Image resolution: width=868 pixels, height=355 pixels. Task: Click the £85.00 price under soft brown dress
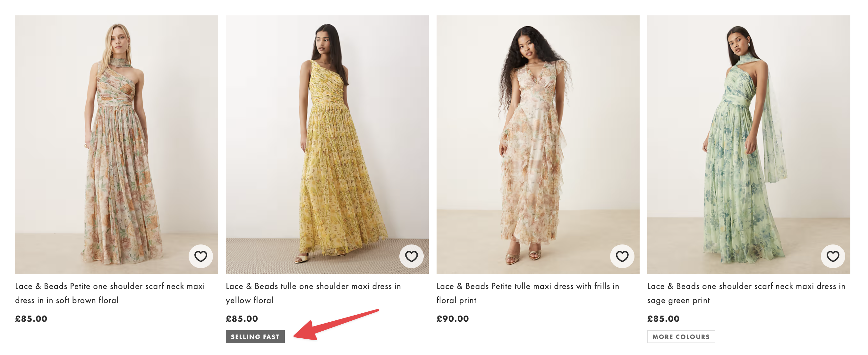[x=31, y=319]
